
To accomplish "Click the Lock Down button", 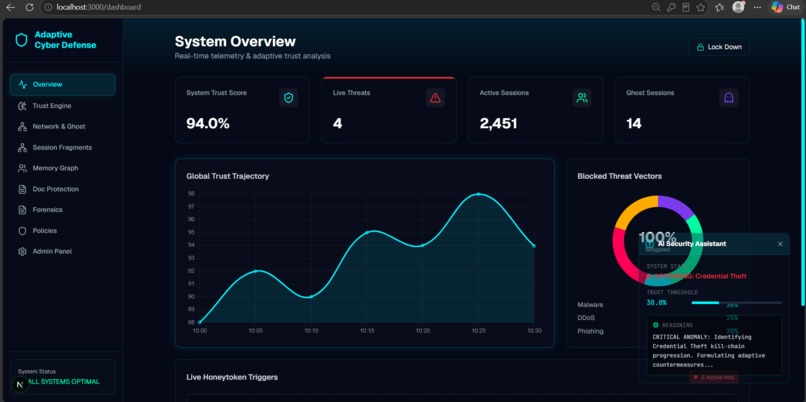I will [719, 47].
